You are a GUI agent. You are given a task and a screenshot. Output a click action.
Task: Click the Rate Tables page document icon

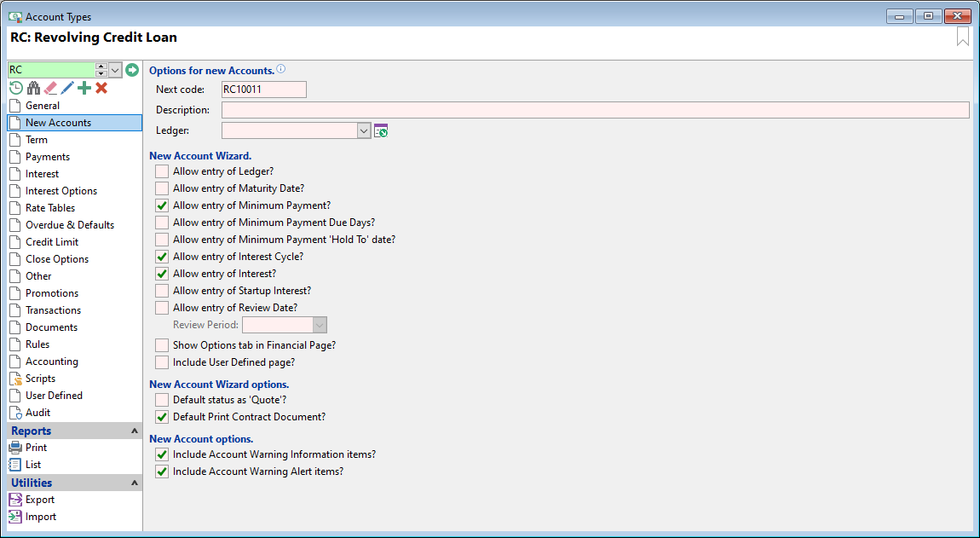[x=15, y=208]
